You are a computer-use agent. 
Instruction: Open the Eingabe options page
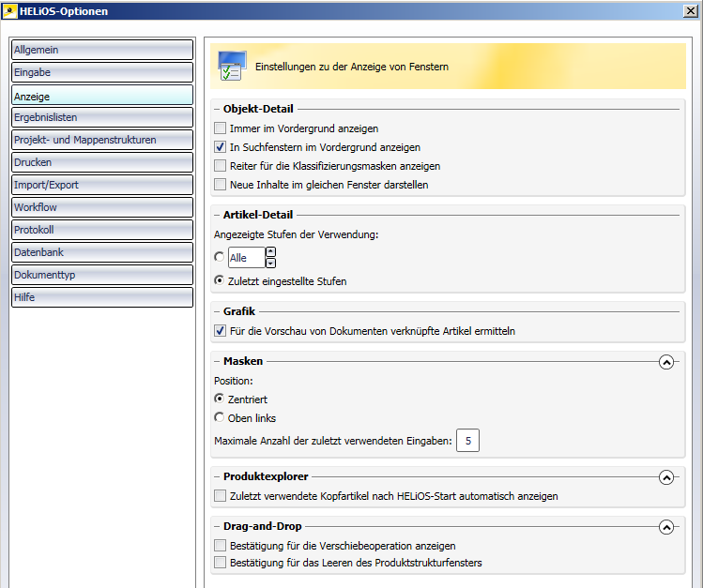[x=102, y=72]
